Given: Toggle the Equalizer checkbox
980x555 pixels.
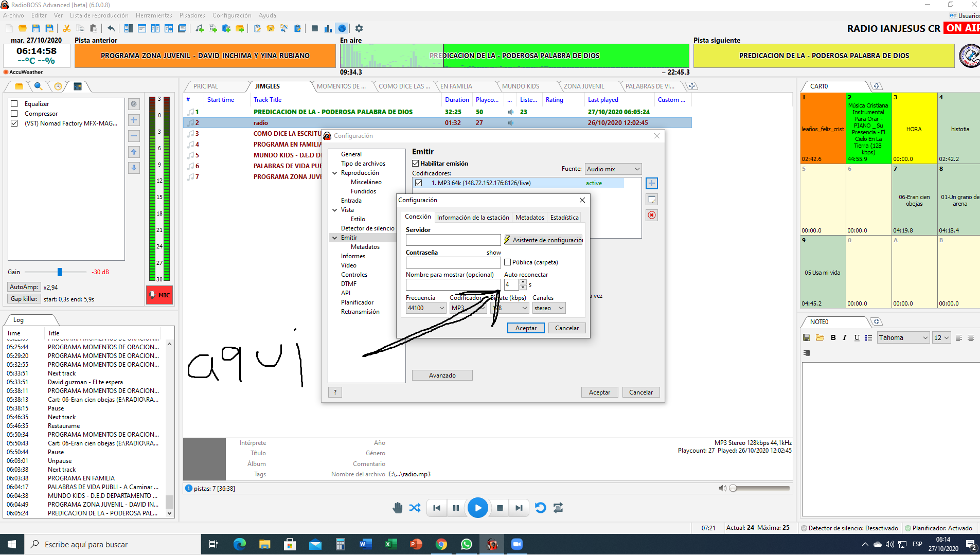Looking at the screenshot, I should (x=15, y=104).
